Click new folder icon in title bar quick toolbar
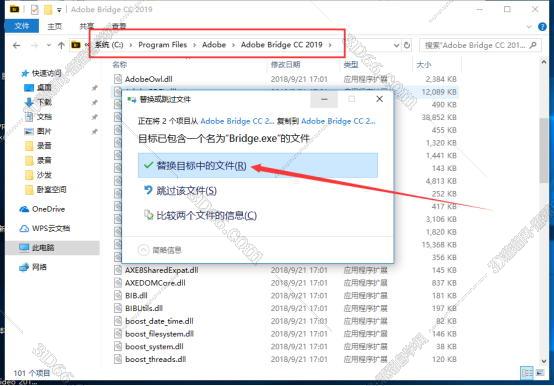554x386 pixels. [x=48, y=10]
